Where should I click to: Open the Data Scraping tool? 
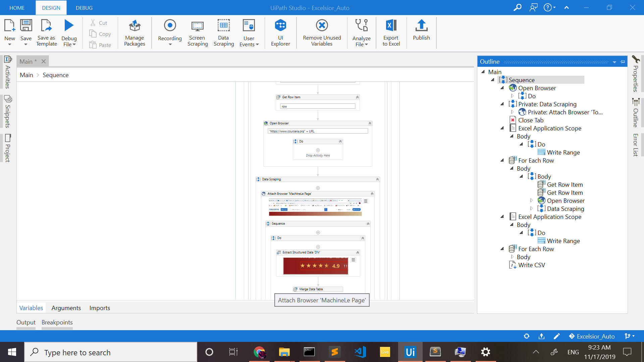click(x=223, y=26)
